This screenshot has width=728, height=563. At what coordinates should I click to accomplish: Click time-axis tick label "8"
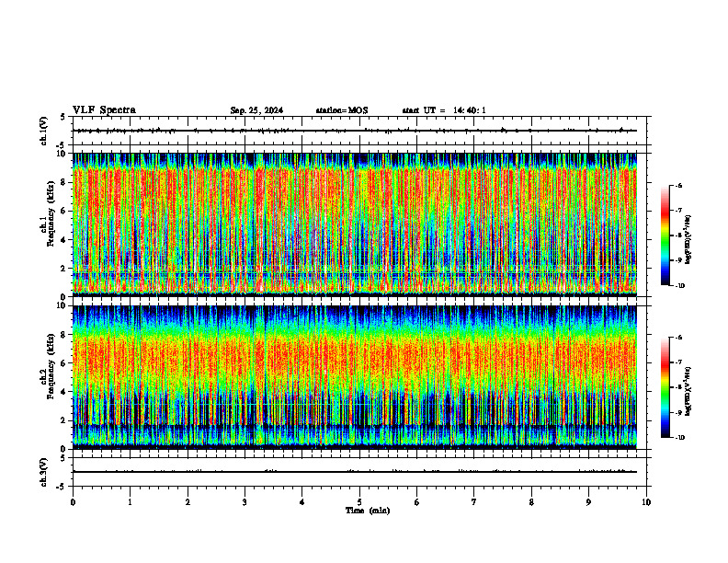531,502
